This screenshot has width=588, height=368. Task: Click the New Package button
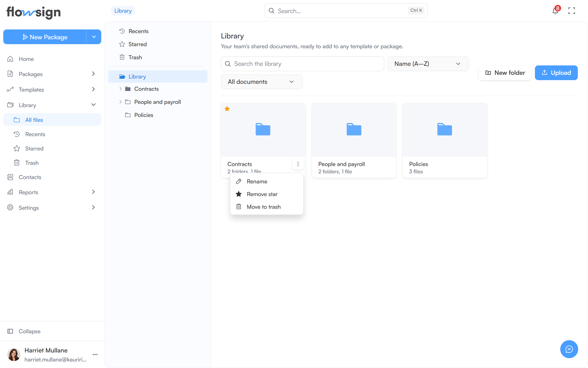click(x=45, y=37)
